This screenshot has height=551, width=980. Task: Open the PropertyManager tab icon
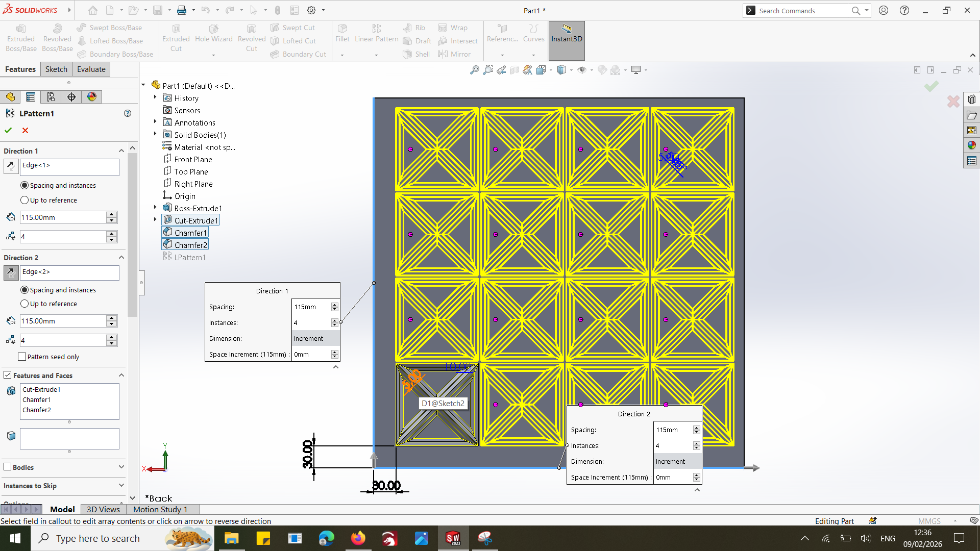point(31,97)
